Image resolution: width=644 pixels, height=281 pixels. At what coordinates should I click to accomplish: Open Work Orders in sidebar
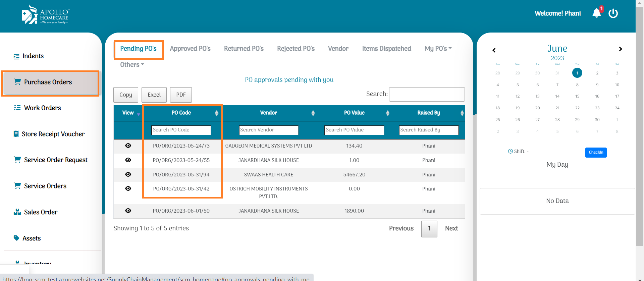click(42, 108)
